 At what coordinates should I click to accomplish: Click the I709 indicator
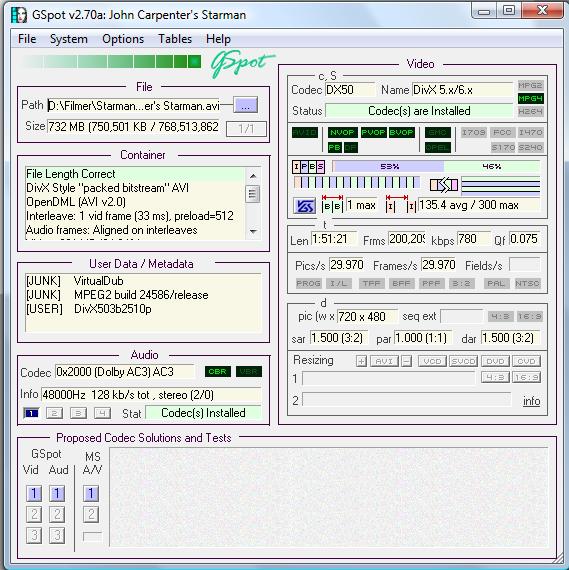pyautogui.click(x=474, y=132)
